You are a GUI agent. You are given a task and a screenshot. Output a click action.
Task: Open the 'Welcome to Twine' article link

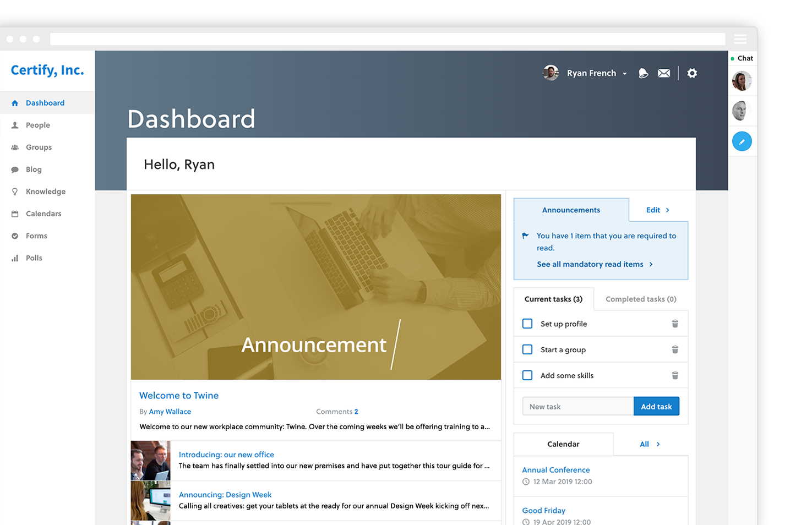coord(179,395)
